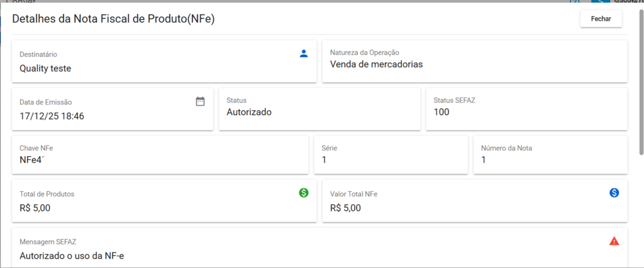This screenshot has height=268, width=644.
Task: Click the Status value Autorizado
Action: pos(248,113)
